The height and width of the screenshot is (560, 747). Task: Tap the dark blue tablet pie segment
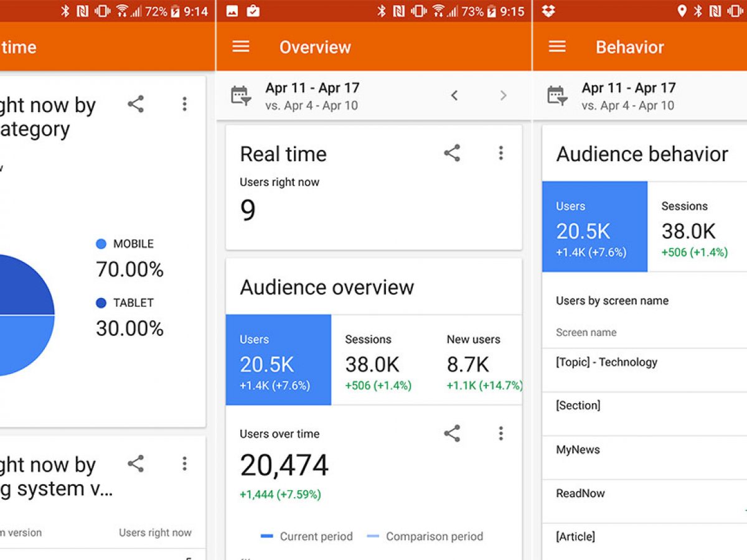point(25,287)
